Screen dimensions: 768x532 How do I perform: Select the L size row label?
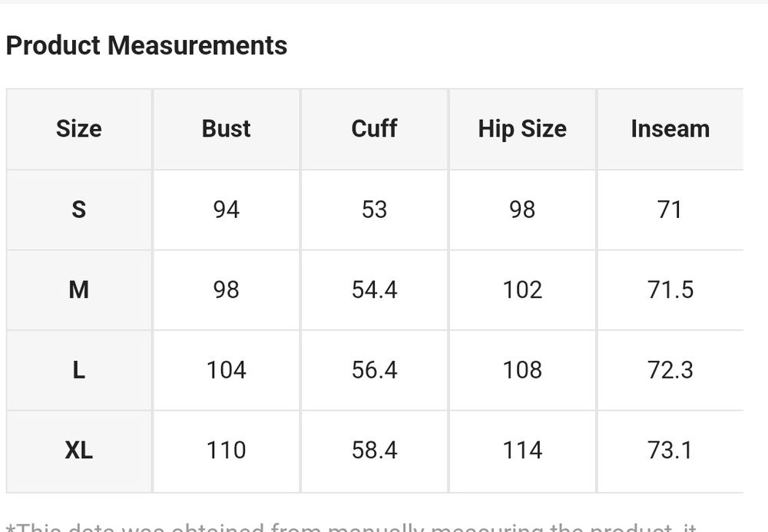click(78, 370)
